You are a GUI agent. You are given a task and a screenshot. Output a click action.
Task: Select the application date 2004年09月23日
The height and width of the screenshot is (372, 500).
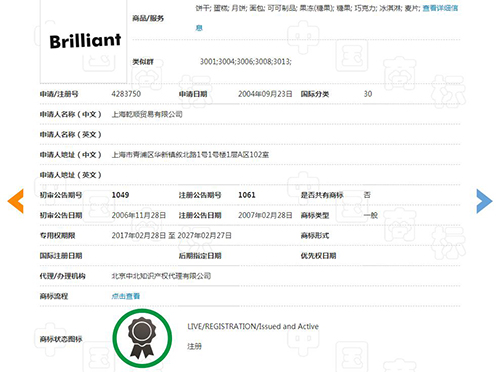pos(265,94)
